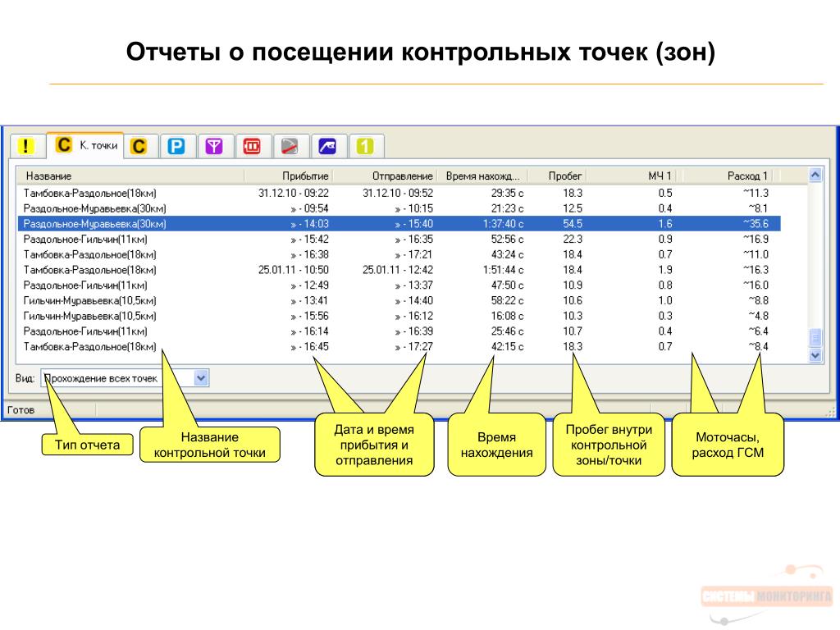Image resolution: width=840 pixels, height=630 pixels.
Task: Open the Вид report type dropdown arrow
Action: coord(200,378)
